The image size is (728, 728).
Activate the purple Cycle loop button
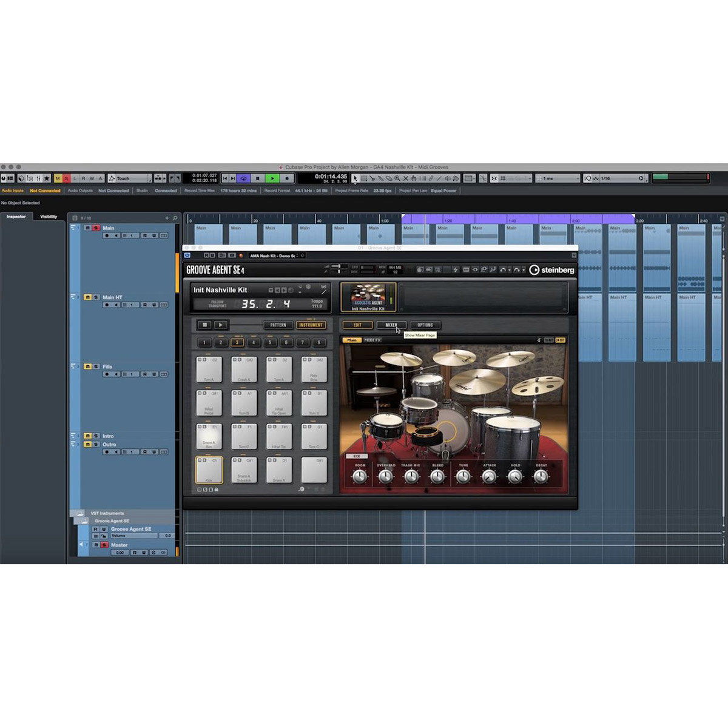(243, 178)
